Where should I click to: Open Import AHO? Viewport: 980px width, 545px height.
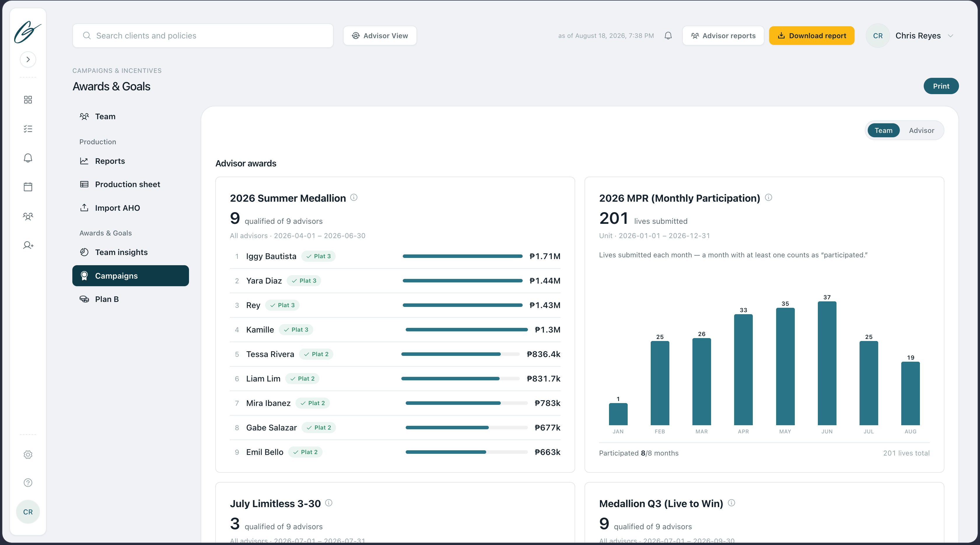click(x=130, y=208)
